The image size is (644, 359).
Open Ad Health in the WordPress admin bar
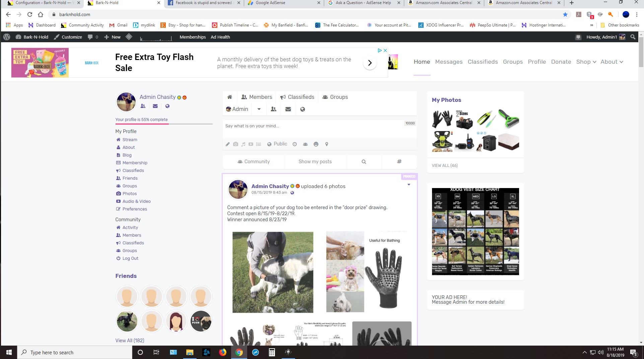click(220, 37)
